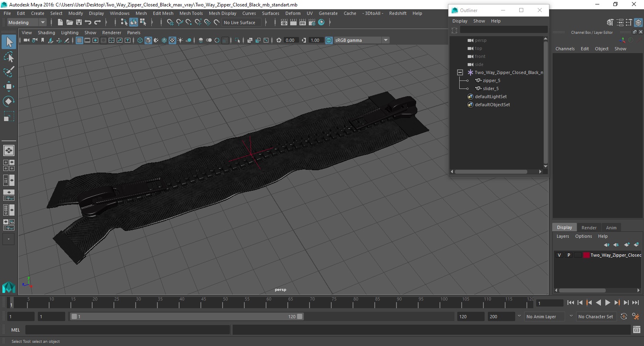Screen dimensions: 644x346
Task: Switch to the Render layer tab
Action: tap(589, 227)
